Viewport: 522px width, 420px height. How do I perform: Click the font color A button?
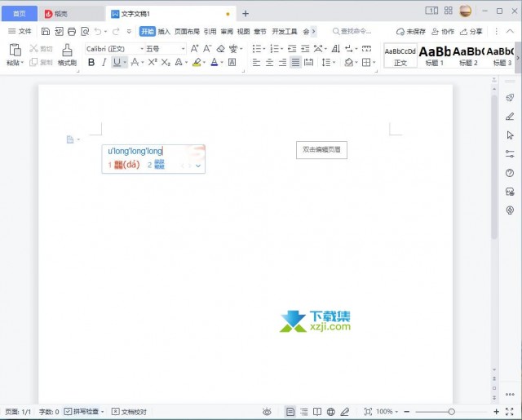(215, 62)
